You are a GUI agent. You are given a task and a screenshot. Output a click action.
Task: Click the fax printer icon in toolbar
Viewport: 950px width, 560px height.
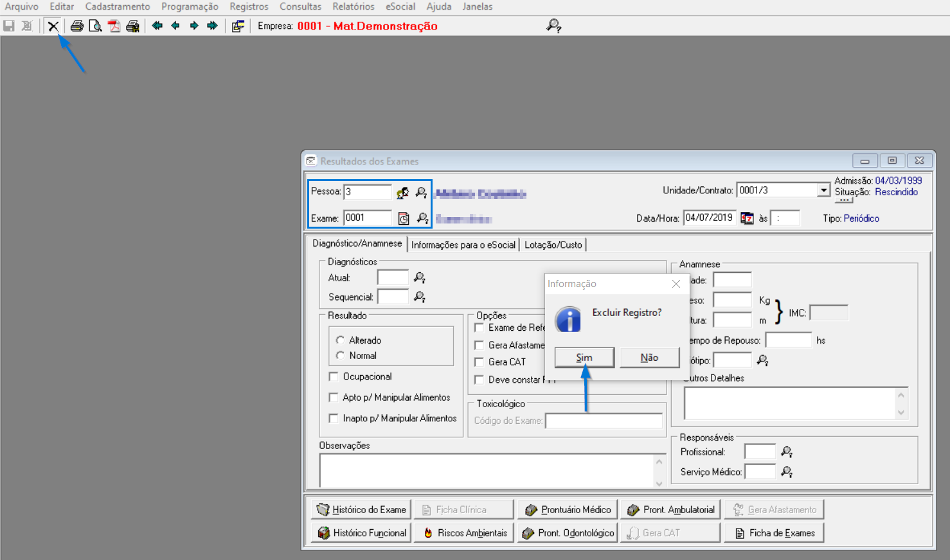click(x=132, y=26)
